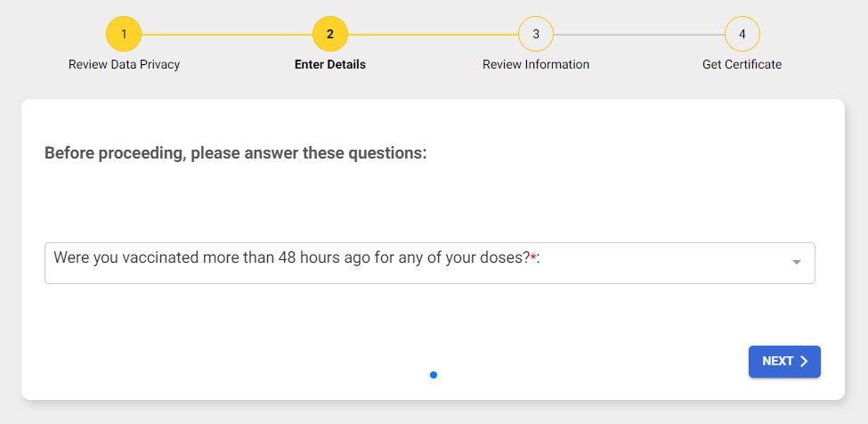Click the chevron arrow inside NEXT button

[804, 362]
